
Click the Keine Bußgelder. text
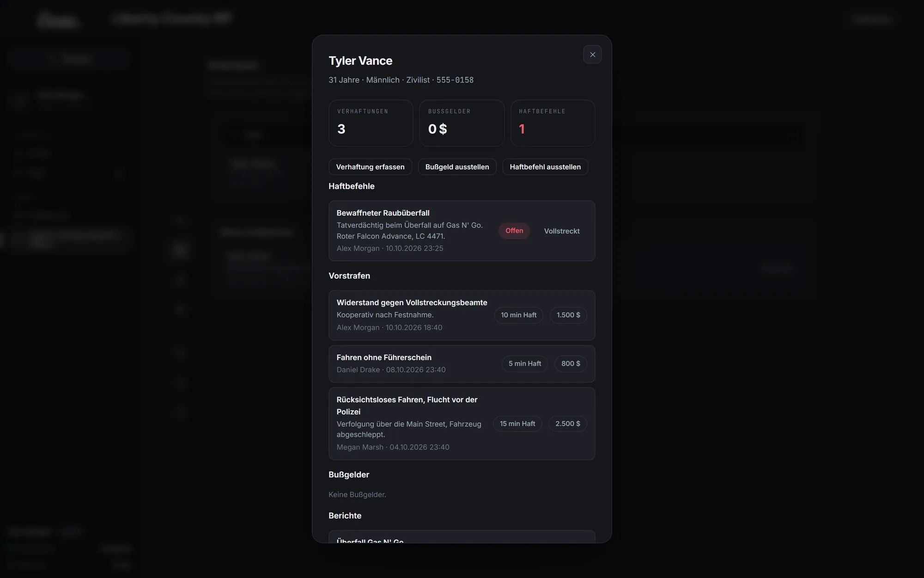tap(357, 495)
